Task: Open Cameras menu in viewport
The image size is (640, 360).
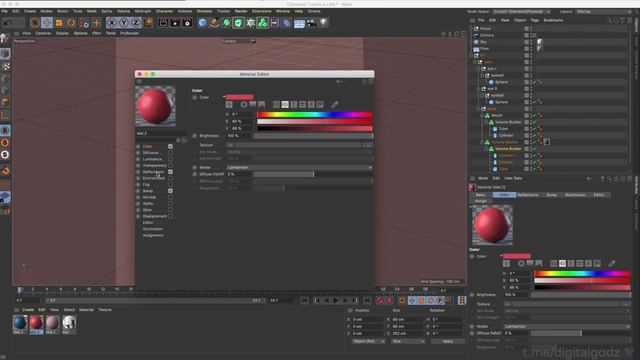Action: [x=43, y=33]
